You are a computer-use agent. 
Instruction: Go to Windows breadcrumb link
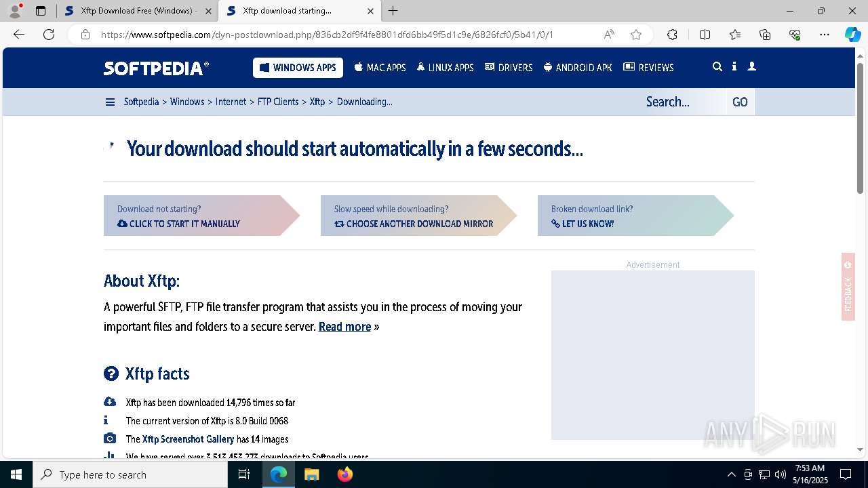tap(187, 102)
